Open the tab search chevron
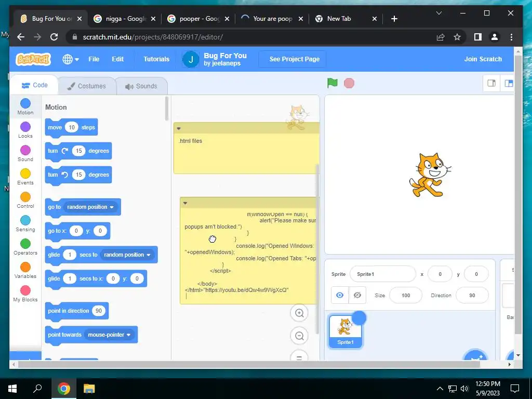532x399 pixels. [438, 13]
